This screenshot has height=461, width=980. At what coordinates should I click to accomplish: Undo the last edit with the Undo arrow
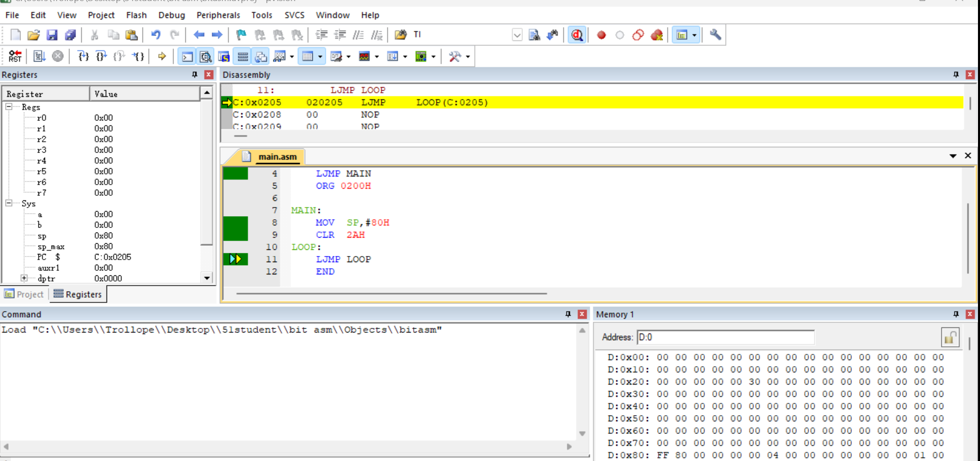[156, 35]
